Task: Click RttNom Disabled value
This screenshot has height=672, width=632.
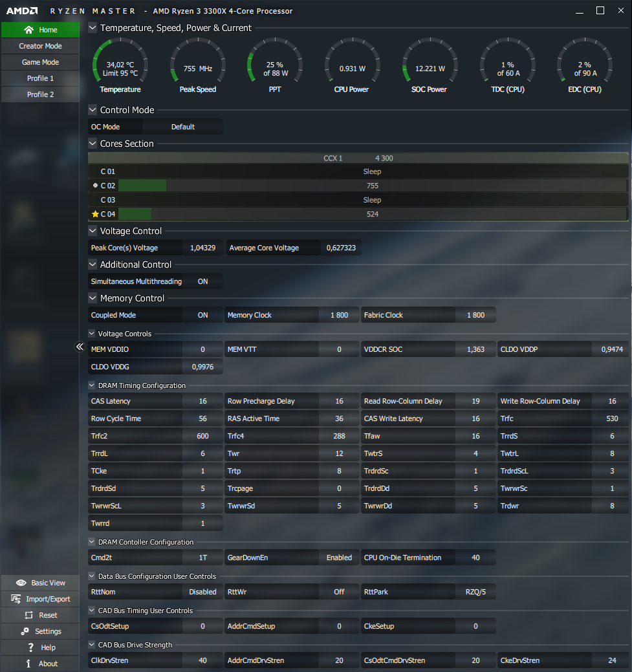Action: pyautogui.click(x=203, y=592)
